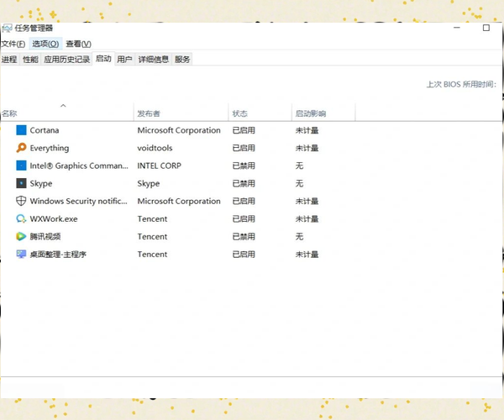Click the 腾讯视频 icon
This screenshot has width=504, height=420.
tap(22, 236)
